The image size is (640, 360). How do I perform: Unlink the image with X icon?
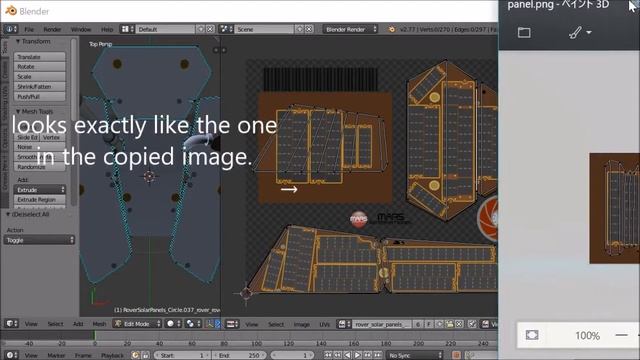459,324
